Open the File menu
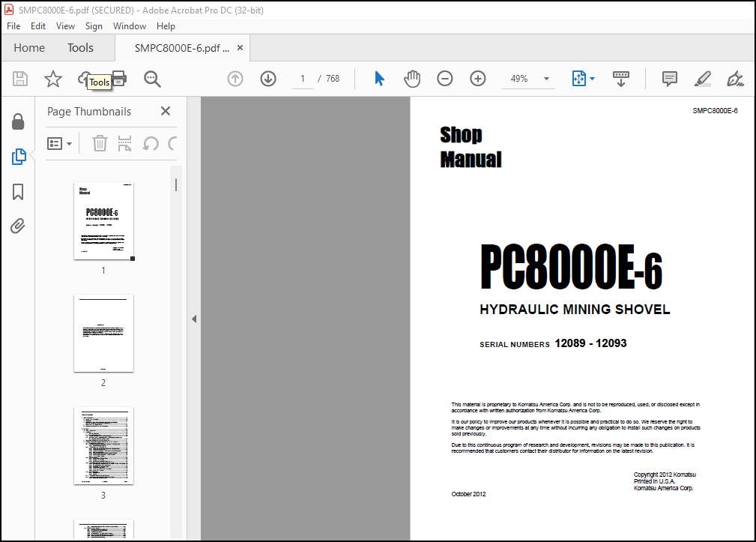Screen dimensions: 756x542 13,26
